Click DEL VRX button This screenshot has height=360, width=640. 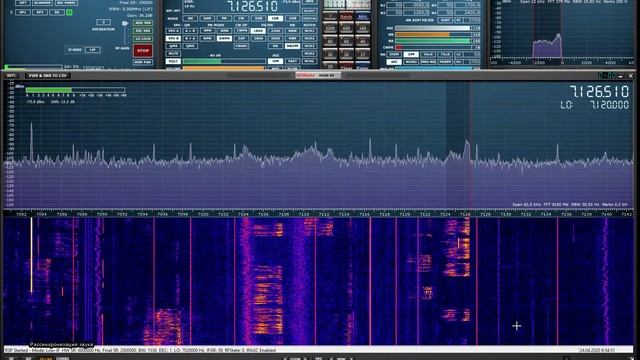143,31
